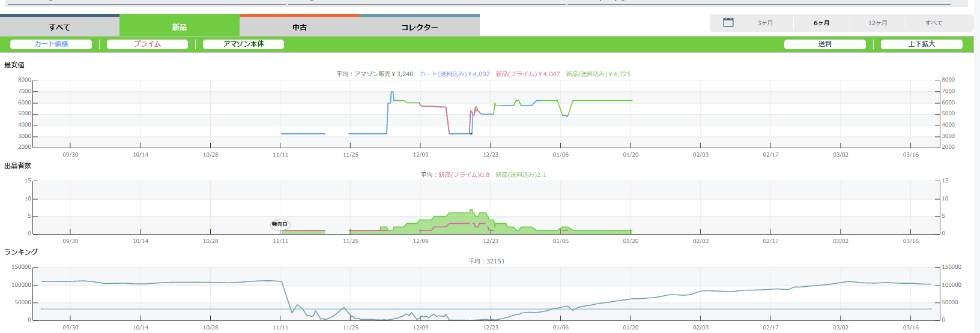Click the カート(送料込み) ¥4,092 legend entry
Screen dimensions: 980x333
point(455,74)
